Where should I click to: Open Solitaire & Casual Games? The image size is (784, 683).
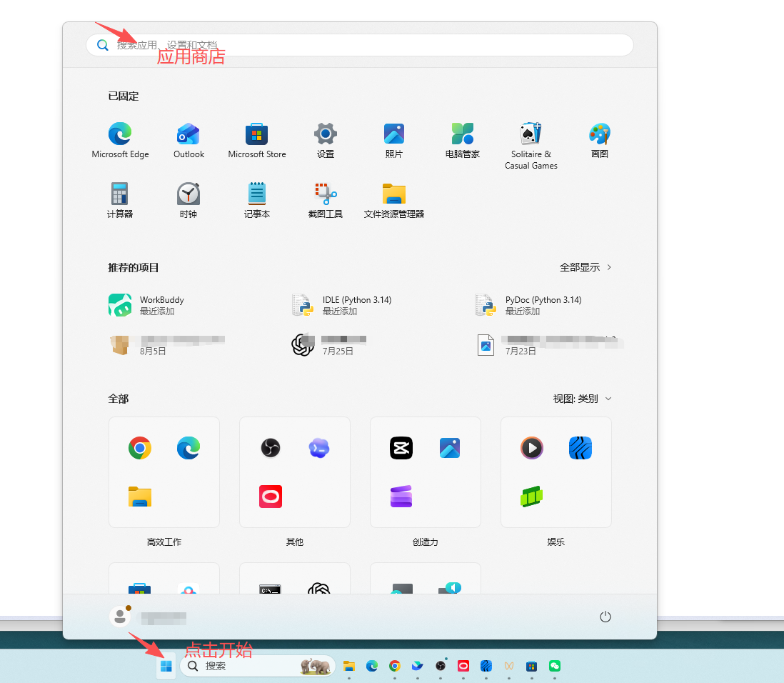[x=531, y=146]
